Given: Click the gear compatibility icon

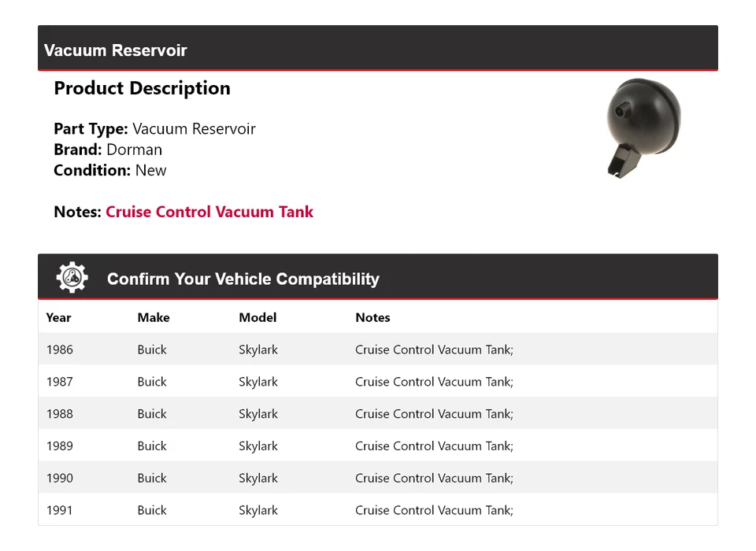Looking at the screenshot, I should [x=72, y=277].
